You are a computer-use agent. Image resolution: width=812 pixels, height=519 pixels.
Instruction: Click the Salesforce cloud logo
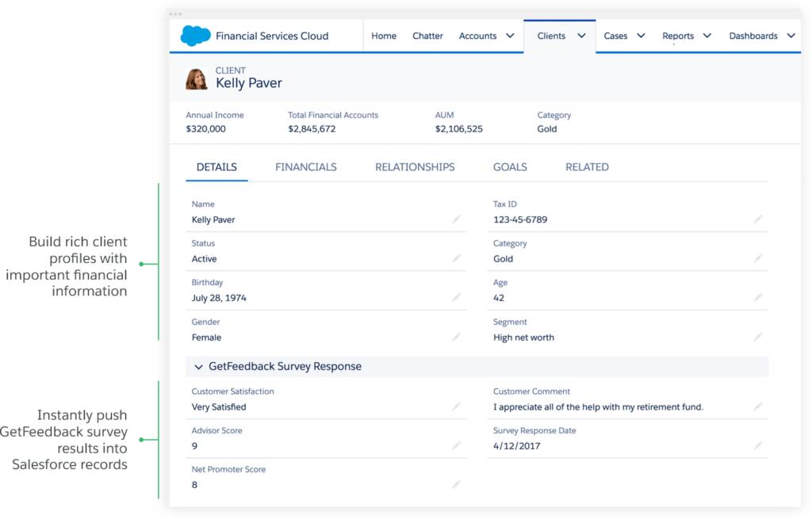click(195, 36)
